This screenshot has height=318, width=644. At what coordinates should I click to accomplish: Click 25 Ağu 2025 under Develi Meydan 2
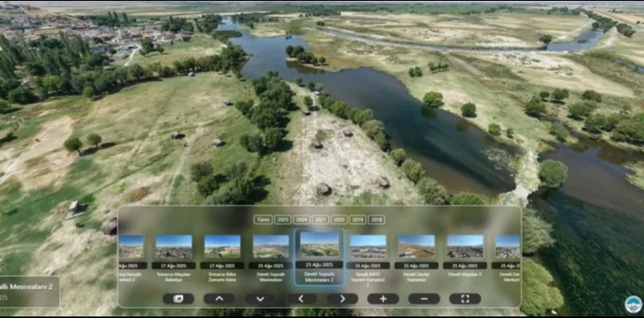pos(465,266)
